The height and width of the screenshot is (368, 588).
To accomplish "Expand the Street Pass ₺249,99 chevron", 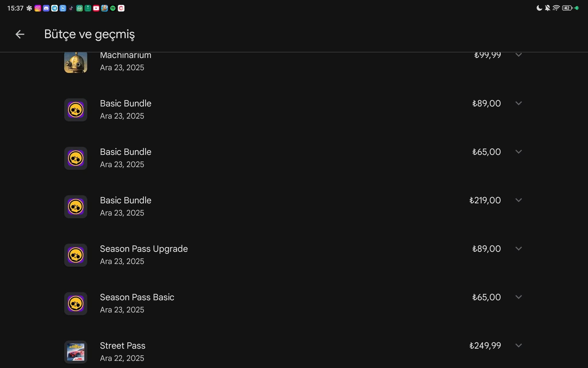I will (519, 346).
